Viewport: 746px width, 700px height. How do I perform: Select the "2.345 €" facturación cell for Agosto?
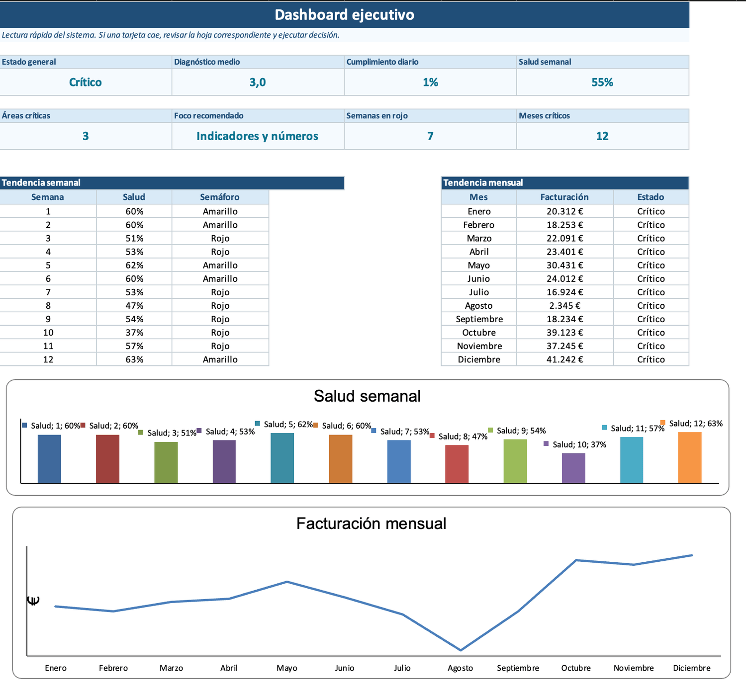coord(565,305)
